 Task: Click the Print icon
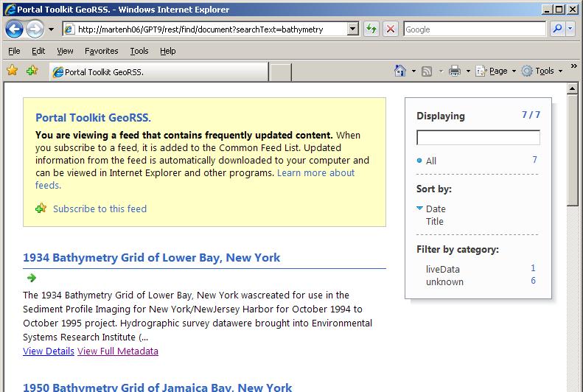tap(455, 71)
